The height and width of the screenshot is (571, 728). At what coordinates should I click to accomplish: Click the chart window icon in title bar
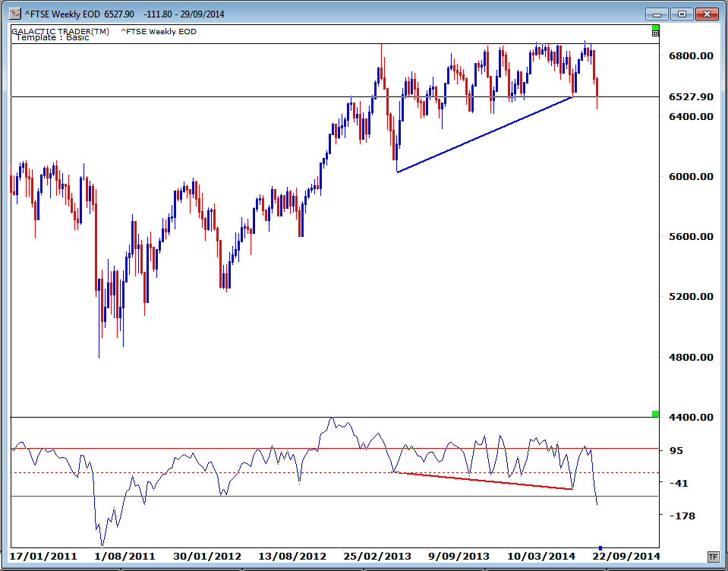(x=15, y=14)
